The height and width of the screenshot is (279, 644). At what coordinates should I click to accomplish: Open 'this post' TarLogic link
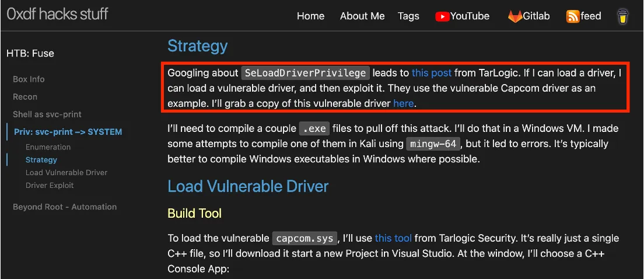431,73
